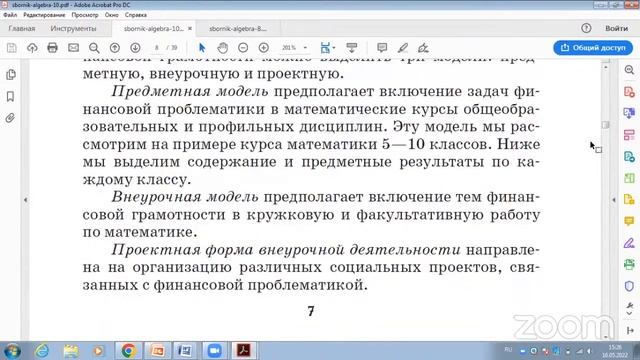640x360 pixels.
Task: Open the Редактирование menu
Action: point(44,15)
